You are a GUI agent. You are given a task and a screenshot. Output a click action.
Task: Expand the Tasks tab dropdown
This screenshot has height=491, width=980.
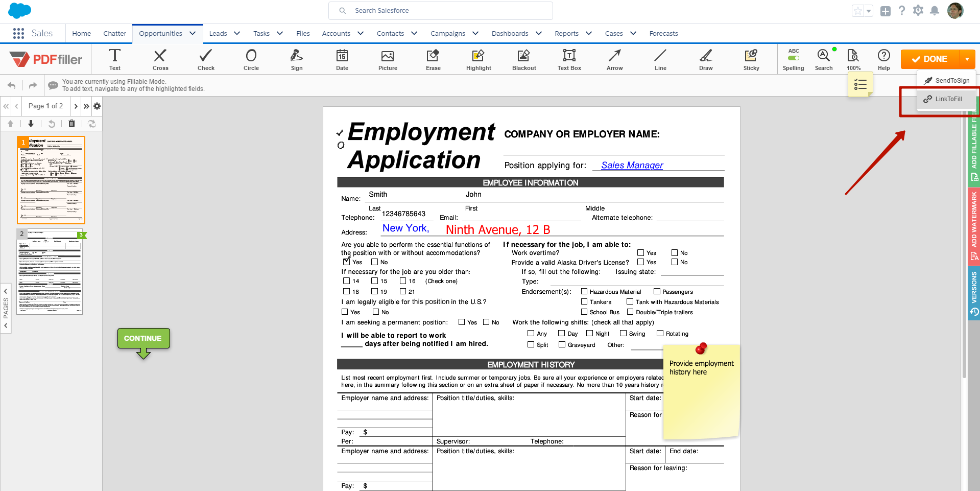(x=280, y=33)
